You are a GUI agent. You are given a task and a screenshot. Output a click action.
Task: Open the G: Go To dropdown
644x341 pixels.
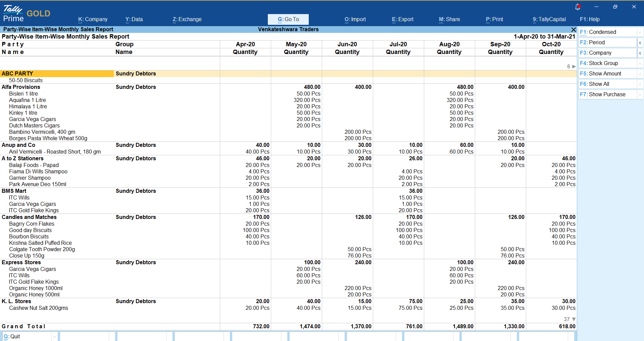pyautogui.click(x=288, y=19)
